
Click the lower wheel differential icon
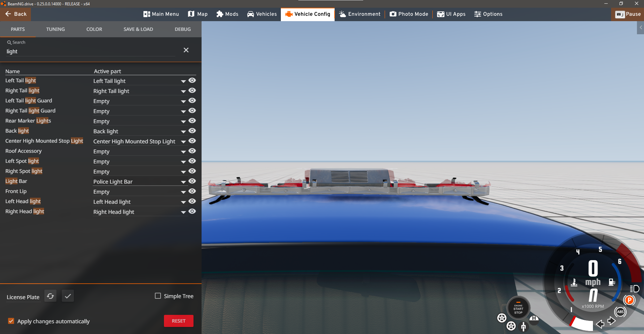point(511,326)
